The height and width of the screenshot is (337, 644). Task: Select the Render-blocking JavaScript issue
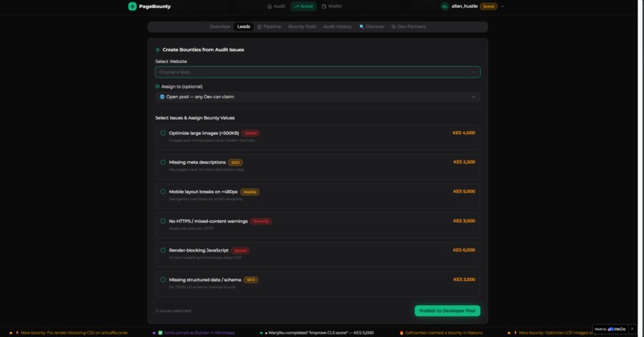(x=163, y=251)
